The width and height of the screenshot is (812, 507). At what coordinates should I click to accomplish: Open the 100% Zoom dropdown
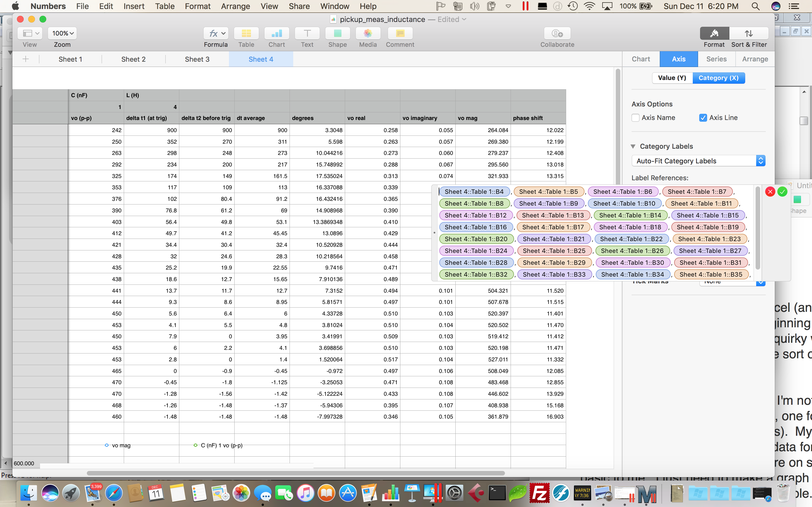point(62,33)
